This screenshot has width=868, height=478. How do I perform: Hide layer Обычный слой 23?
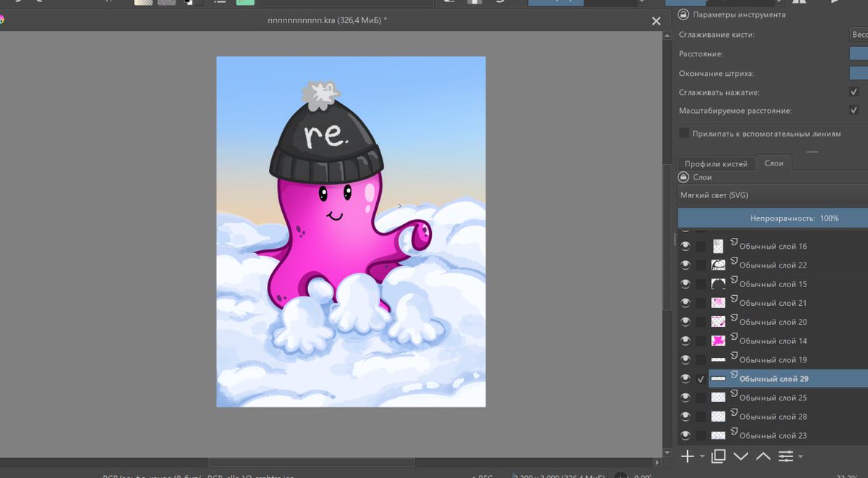(685, 435)
